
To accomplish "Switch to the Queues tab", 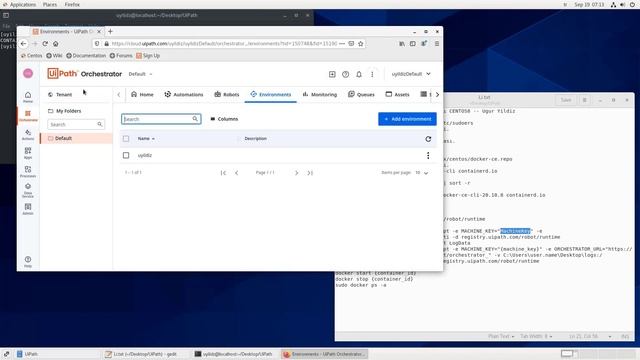I will click(x=361, y=94).
